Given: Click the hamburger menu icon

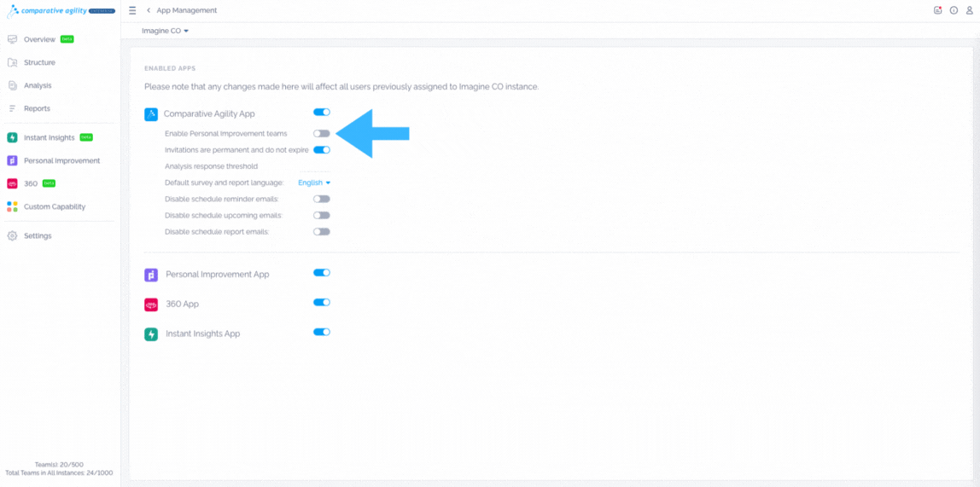Looking at the screenshot, I should (132, 10).
